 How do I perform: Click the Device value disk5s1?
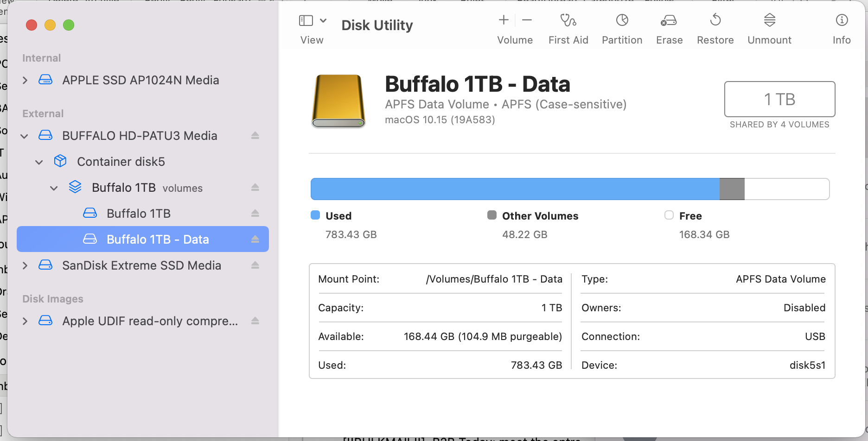pyautogui.click(x=807, y=365)
